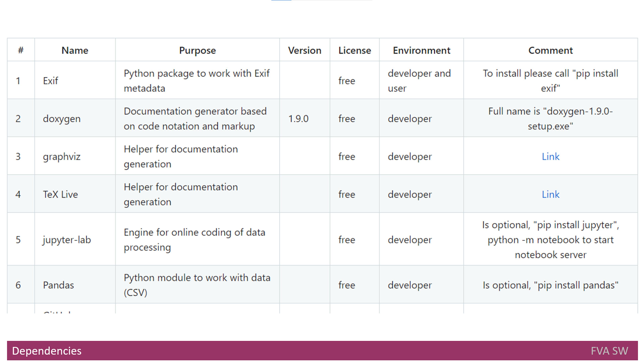Open the graphviz Link in Comment column
The height and width of the screenshot is (362, 644).
click(x=550, y=157)
